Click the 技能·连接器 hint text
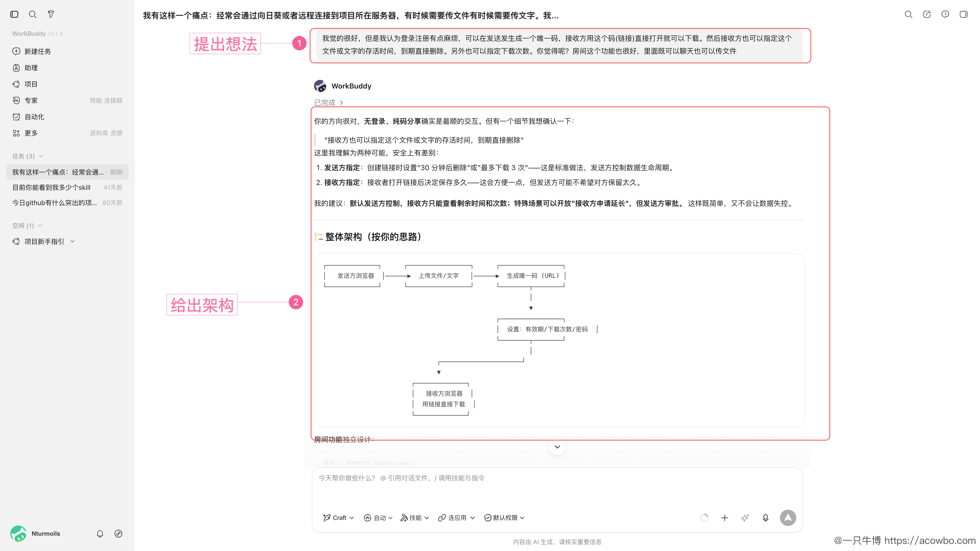Image resolution: width=980 pixels, height=551 pixels. tap(106, 101)
